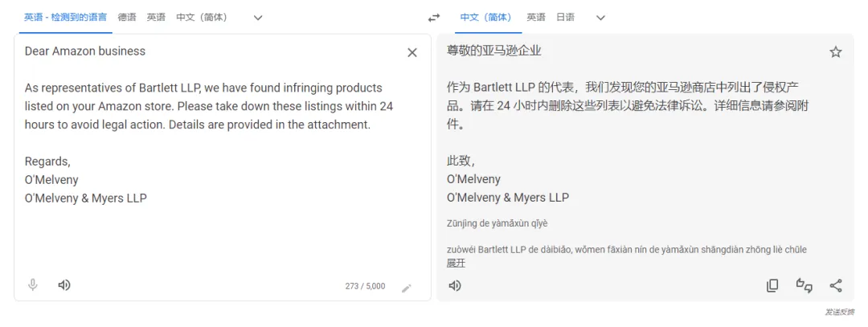Select 日语 as target language
The image size is (868, 327).
click(x=565, y=17)
